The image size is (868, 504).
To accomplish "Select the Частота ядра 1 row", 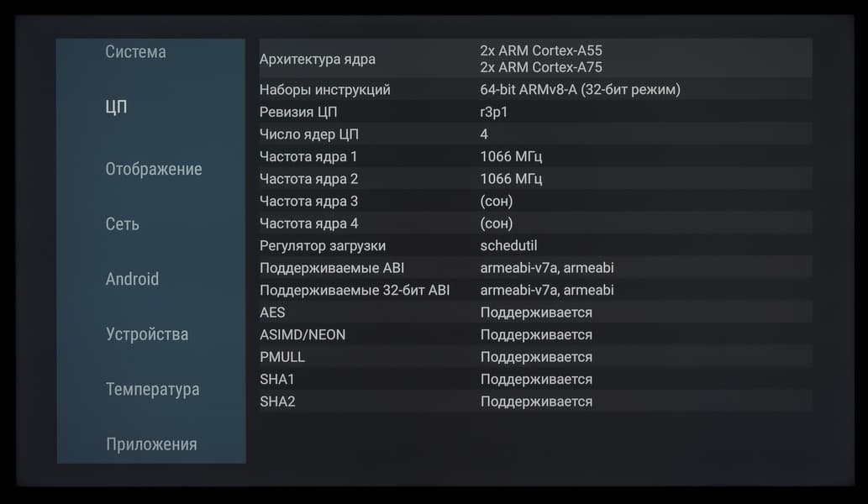I will tap(535, 156).
